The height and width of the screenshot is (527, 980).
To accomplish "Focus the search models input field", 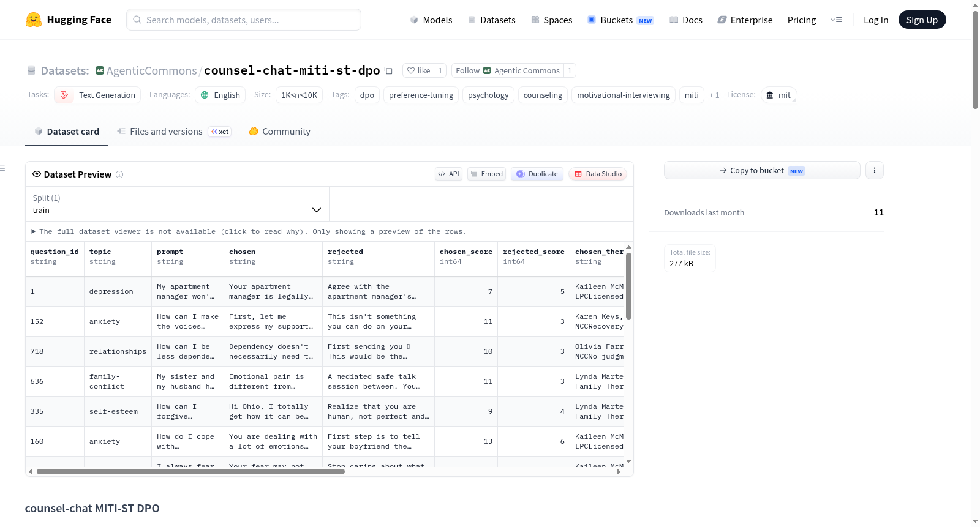I will tap(244, 20).
